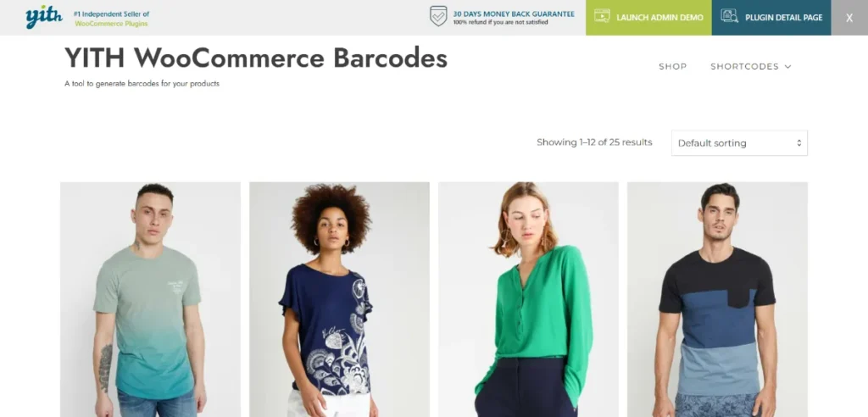Click the YITH WooCommerce Barcodes site title
Viewport: 868px width, 417px height.
(256, 58)
